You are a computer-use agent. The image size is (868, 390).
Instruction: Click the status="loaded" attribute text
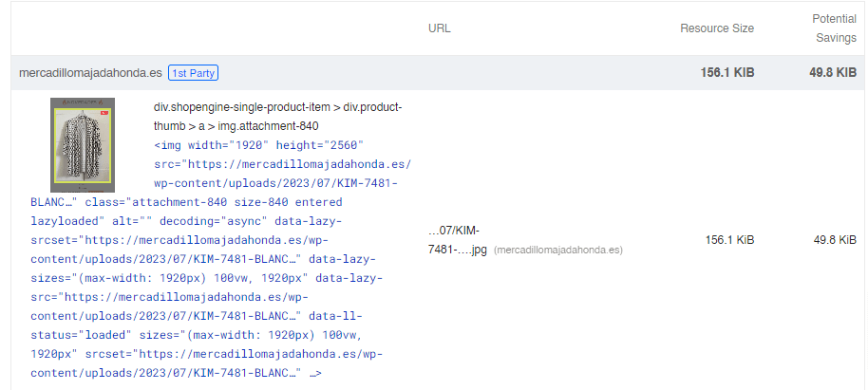point(81,335)
